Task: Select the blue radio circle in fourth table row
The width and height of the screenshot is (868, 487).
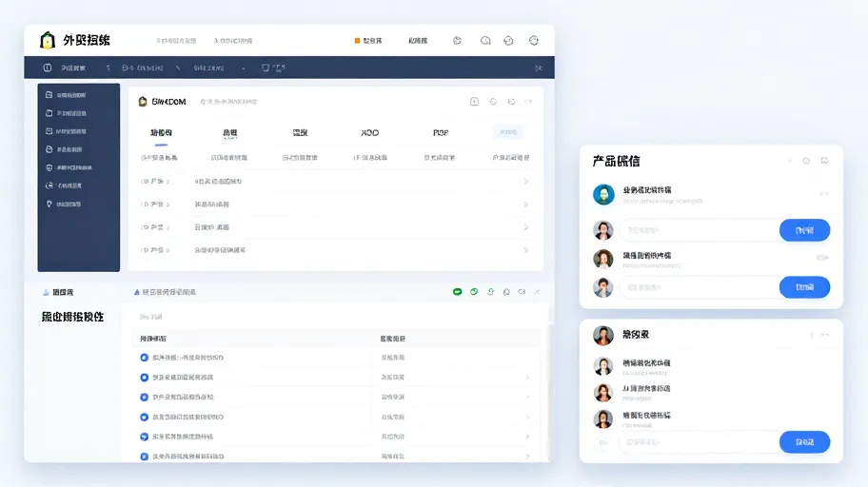Action: [144, 417]
